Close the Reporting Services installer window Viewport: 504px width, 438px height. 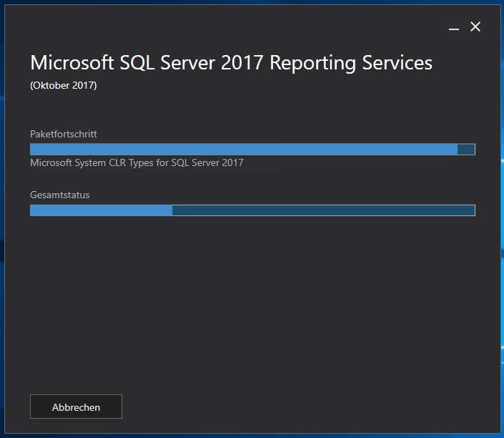[x=475, y=26]
